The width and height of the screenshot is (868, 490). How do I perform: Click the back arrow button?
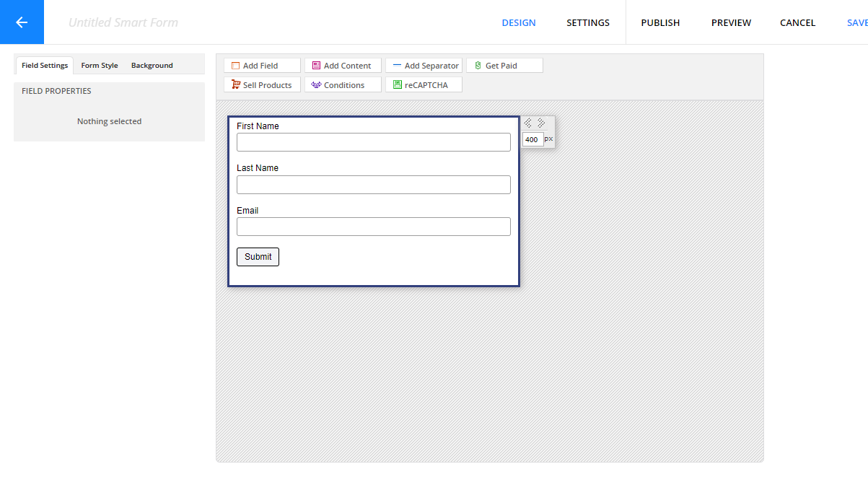[x=22, y=22]
